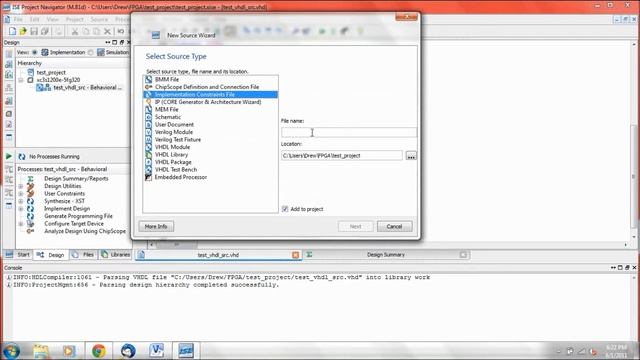Click the Cut scissors toolbar icon
This screenshot has height=360, width=640.
[75, 31]
